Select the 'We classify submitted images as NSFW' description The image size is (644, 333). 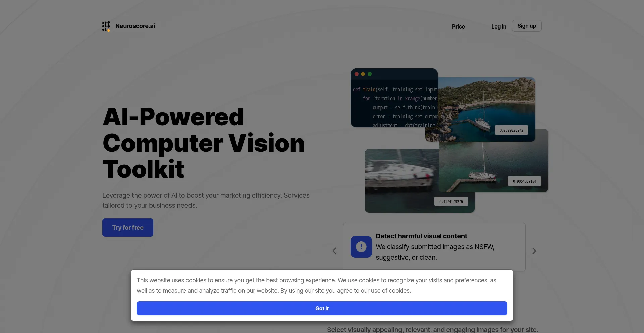click(435, 252)
